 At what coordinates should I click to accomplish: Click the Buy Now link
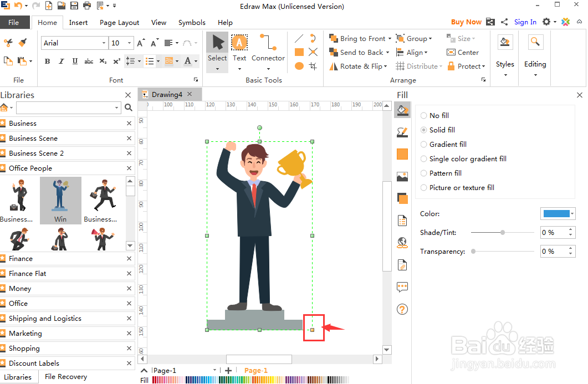click(x=466, y=22)
